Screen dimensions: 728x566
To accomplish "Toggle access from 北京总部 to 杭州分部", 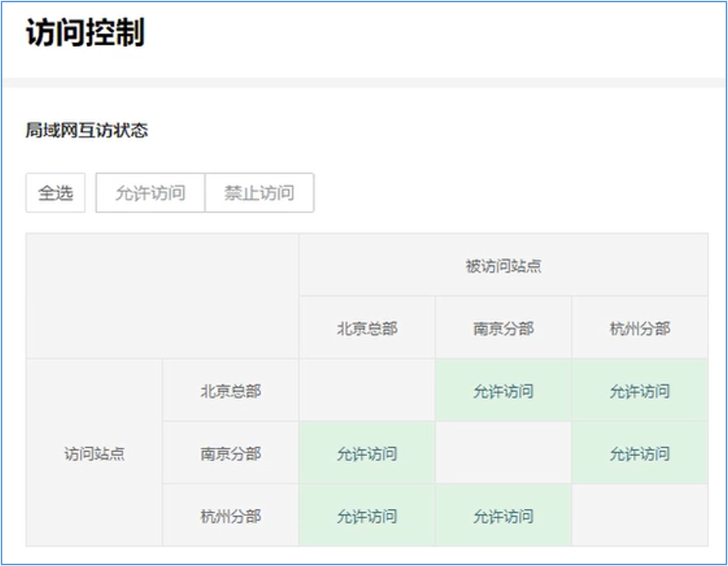I will 640,391.
